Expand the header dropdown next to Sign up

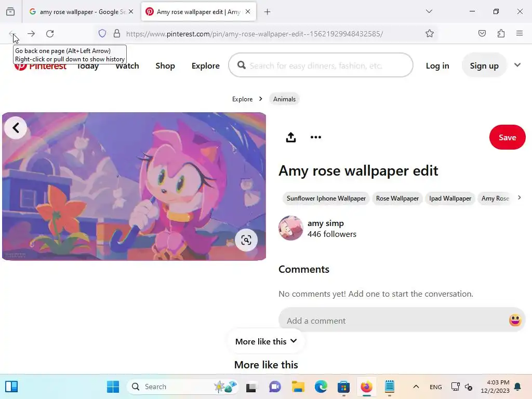[x=517, y=65]
